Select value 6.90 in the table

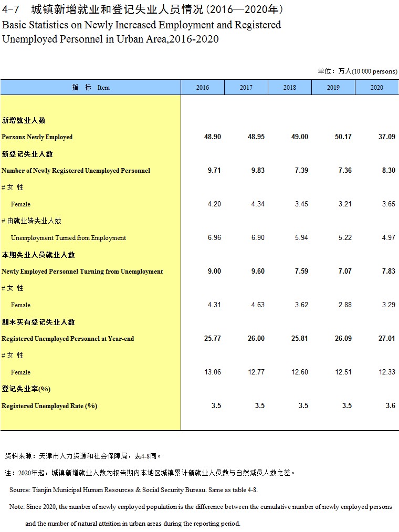[x=258, y=237]
